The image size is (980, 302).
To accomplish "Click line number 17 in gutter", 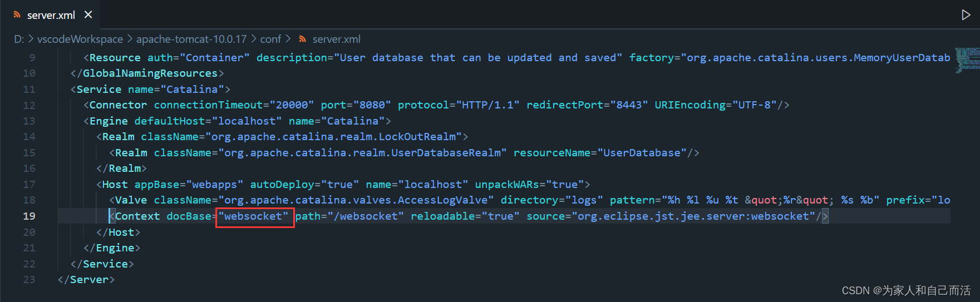I will 29,185.
